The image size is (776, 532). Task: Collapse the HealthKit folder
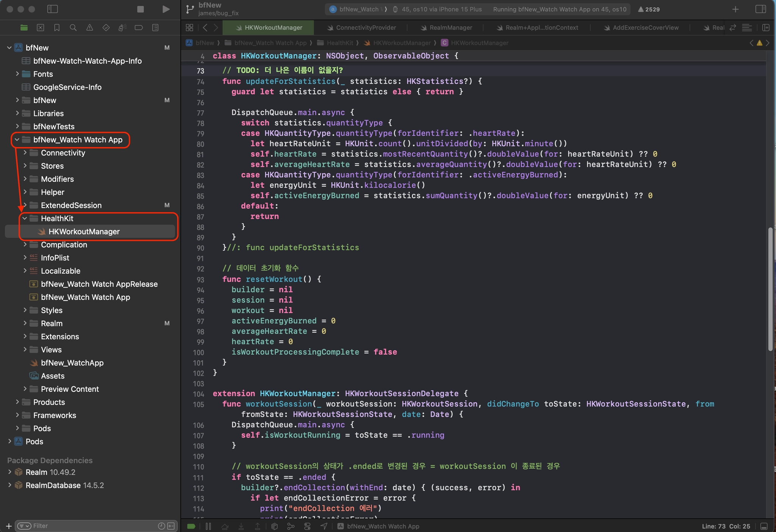pos(25,219)
